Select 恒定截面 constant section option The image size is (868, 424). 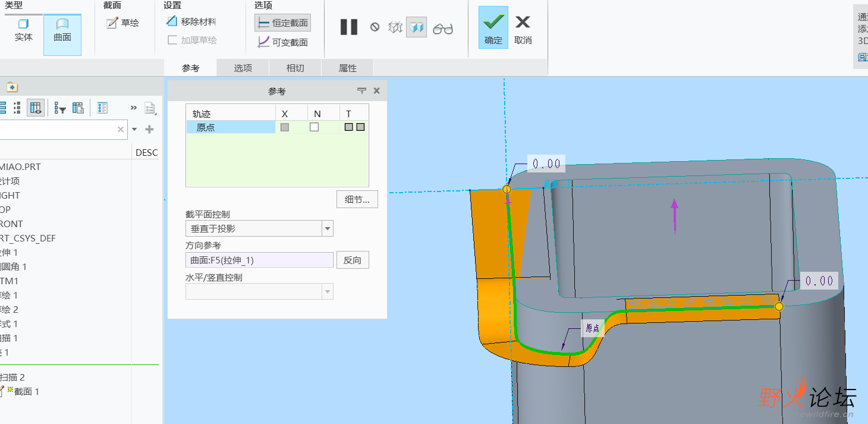[283, 23]
